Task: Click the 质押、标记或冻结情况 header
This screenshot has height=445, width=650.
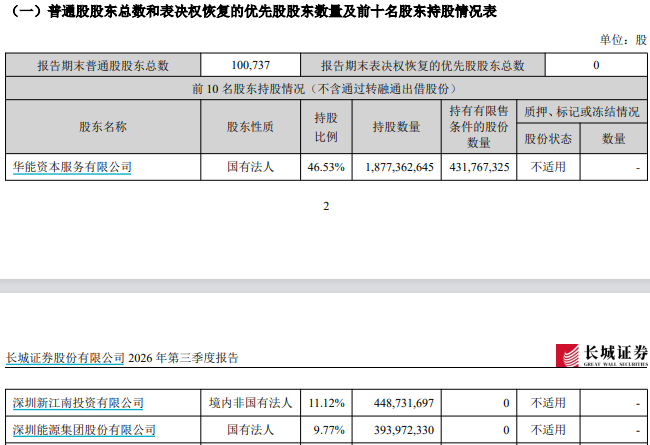Action: 582,112
